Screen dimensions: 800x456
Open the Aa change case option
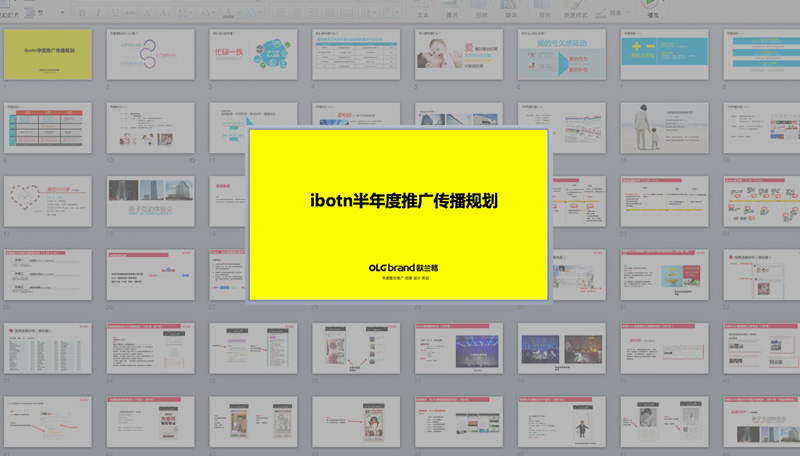click(x=207, y=13)
